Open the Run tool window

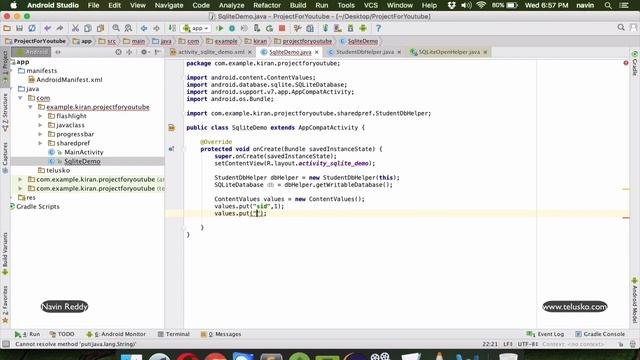27,334
